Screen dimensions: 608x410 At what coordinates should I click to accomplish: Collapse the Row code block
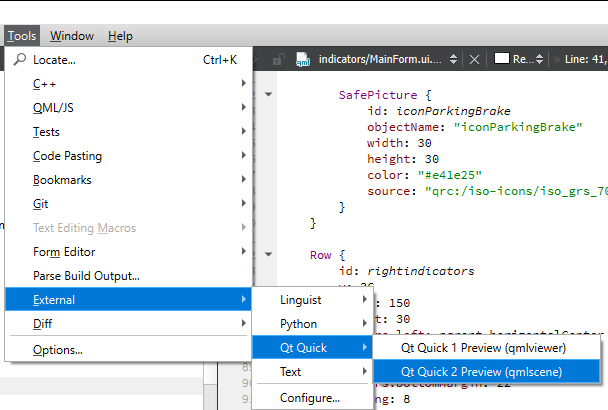click(x=269, y=255)
